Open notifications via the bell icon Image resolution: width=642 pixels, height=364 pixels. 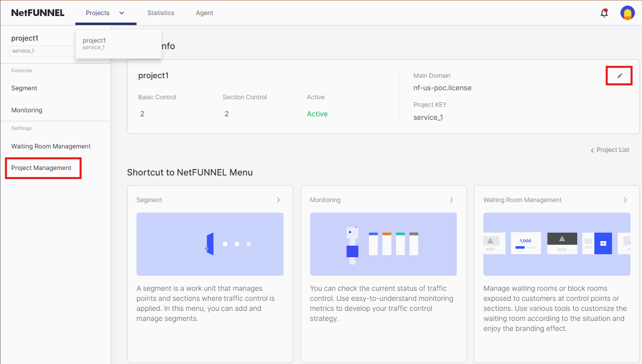coord(604,13)
